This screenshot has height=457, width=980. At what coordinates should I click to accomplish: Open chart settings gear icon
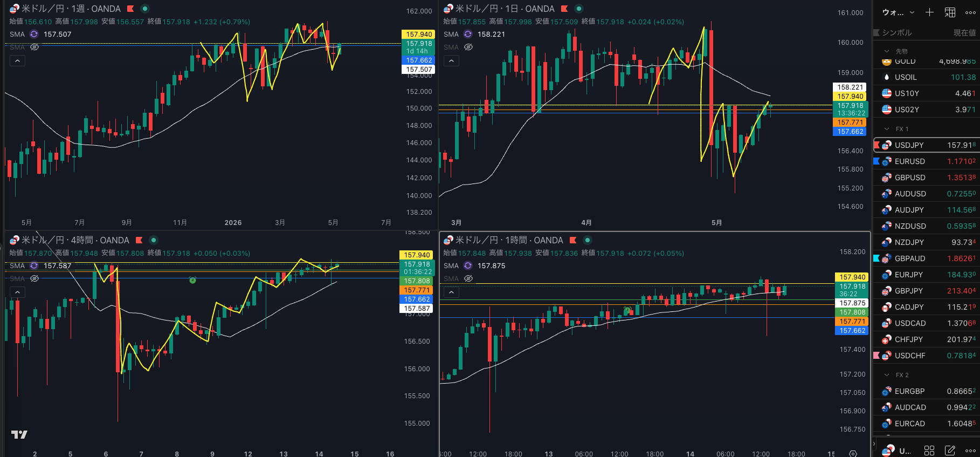tap(853, 454)
